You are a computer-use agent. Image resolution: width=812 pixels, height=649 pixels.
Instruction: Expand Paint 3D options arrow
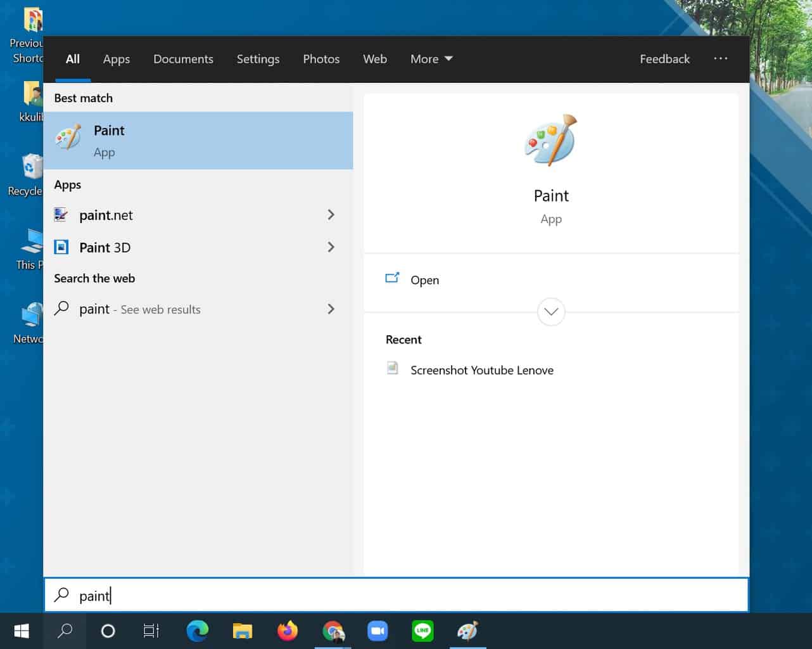331,247
